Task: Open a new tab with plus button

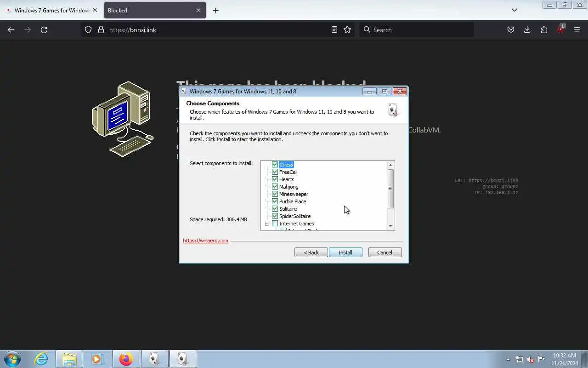Action: 215,10
